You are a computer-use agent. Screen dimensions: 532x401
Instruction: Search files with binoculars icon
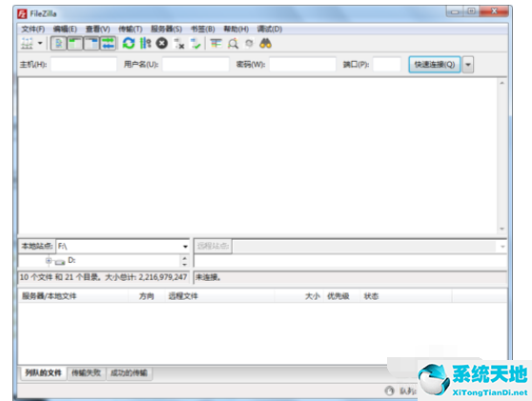265,44
